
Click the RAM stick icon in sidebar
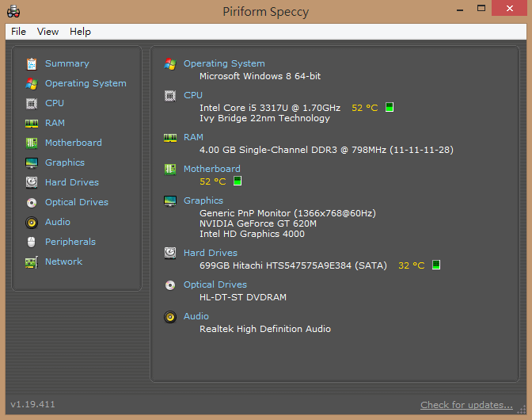[x=32, y=124]
